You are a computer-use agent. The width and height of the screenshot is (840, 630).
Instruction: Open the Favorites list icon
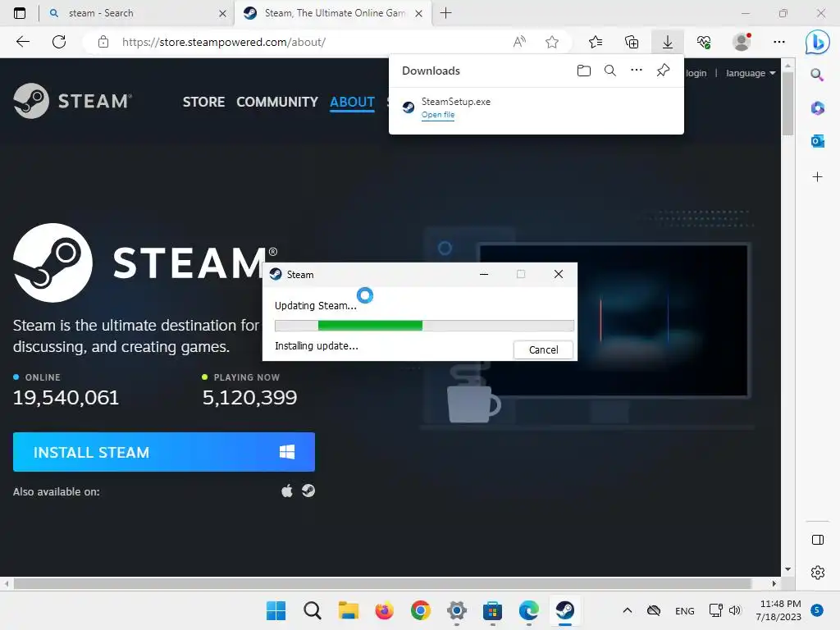click(596, 42)
